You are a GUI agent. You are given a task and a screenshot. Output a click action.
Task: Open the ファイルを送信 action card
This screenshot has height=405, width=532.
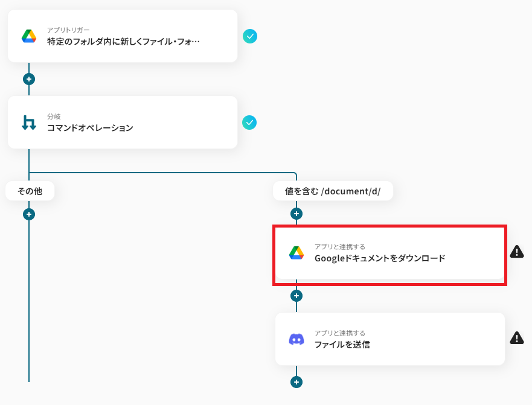pyautogui.click(x=389, y=345)
